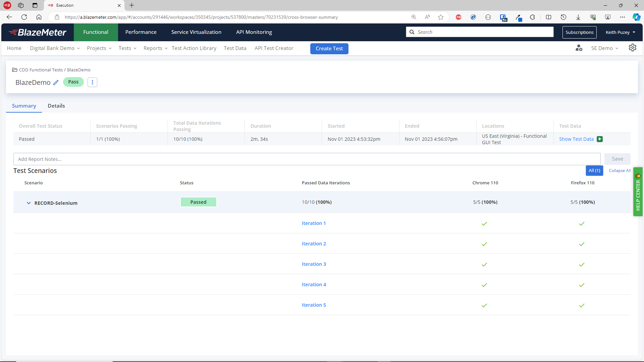Open the three-dot menu beside Pass badge

(x=92, y=82)
